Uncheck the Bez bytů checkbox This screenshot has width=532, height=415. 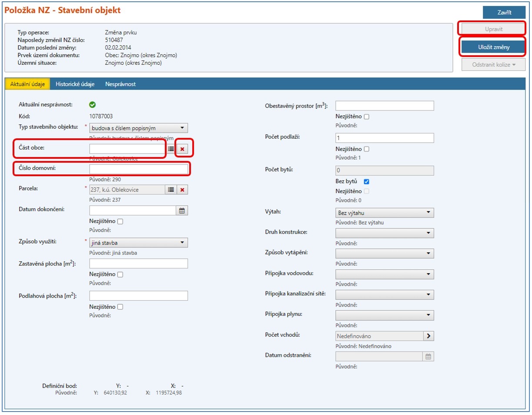[x=366, y=181]
